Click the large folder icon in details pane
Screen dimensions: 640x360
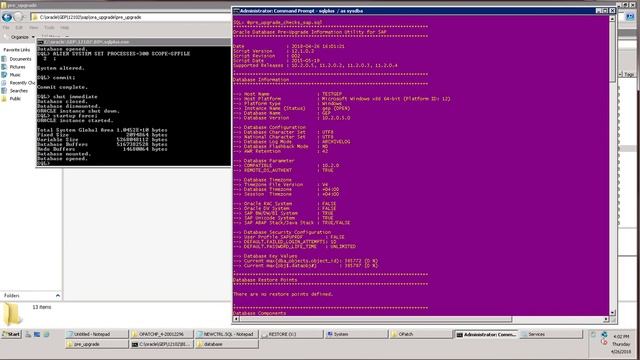pos(12,314)
